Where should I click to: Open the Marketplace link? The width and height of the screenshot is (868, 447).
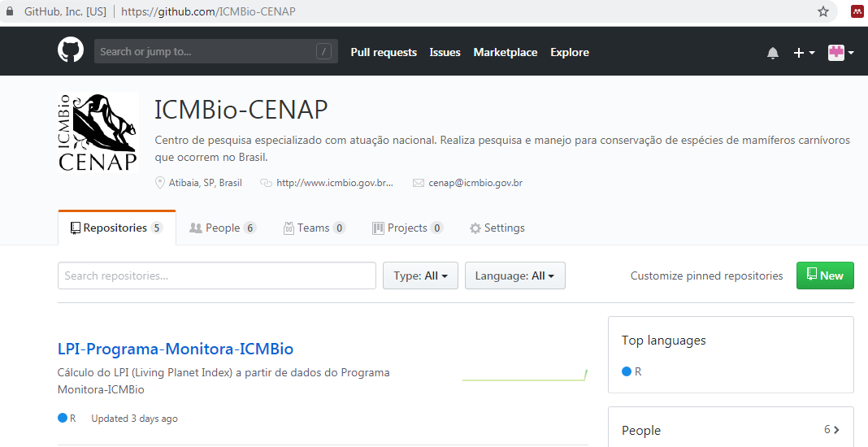506,52
